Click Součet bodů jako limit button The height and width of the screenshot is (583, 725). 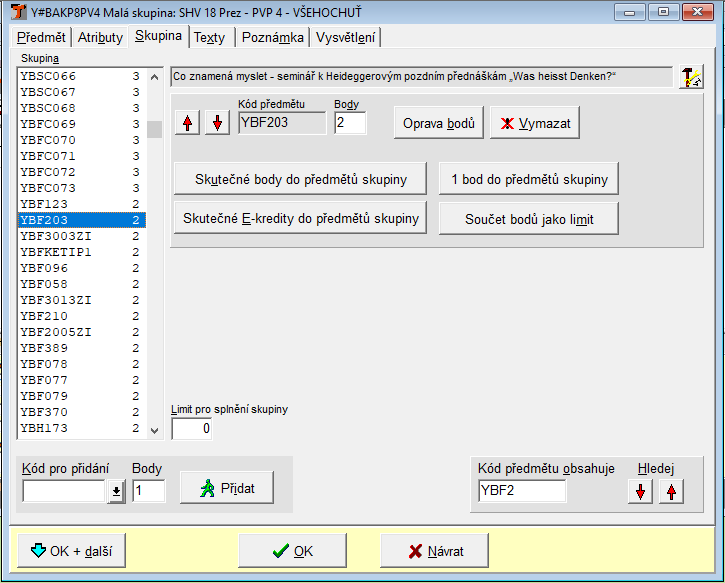(x=528, y=218)
